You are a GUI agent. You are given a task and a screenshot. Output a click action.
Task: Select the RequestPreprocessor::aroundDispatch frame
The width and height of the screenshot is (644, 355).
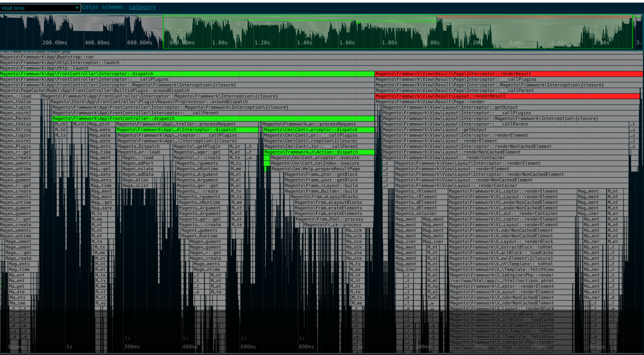pyautogui.click(x=212, y=102)
